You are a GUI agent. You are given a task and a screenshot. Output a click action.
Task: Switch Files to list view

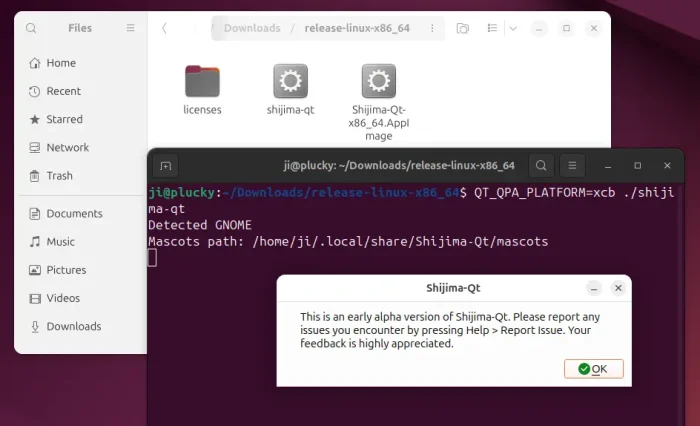point(492,28)
